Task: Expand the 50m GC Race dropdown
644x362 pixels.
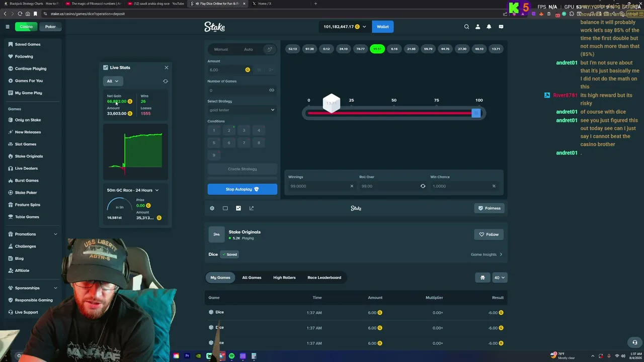Action: click(133, 190)
